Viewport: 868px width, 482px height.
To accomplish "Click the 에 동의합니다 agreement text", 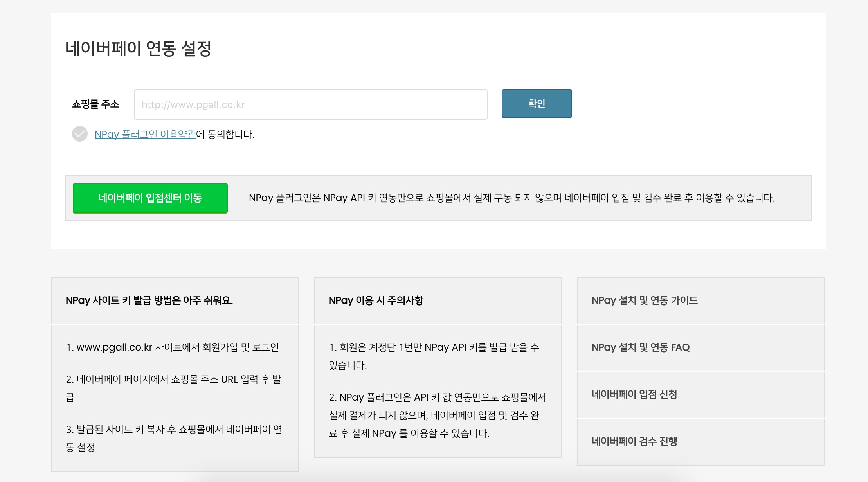I will coord(225,135).
